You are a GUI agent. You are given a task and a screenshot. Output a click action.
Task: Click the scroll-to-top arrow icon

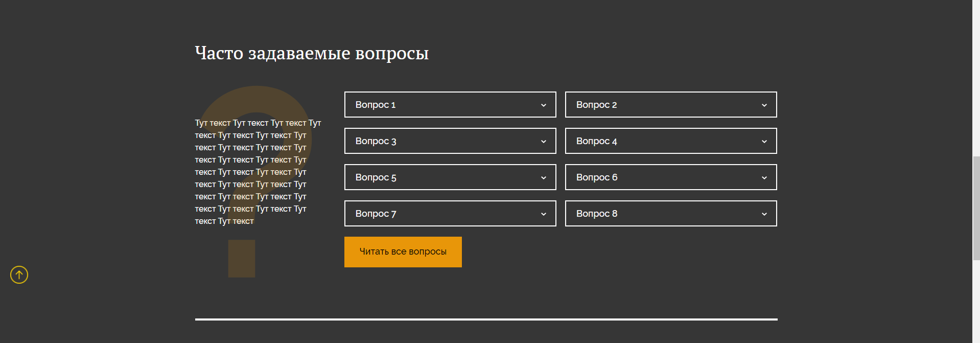coord(19,275)
